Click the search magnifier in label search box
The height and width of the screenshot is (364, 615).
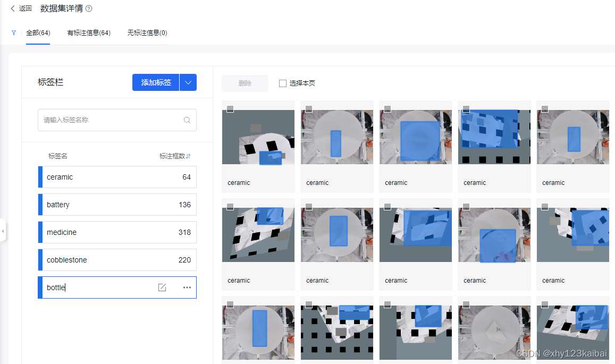tap(187, 120)
